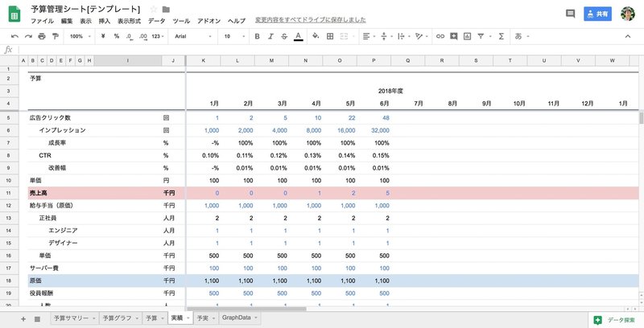The image size is (644, 328).
Task: Open the ヘルプ menu
Action: pyautogui.click(x=237, y=21)
